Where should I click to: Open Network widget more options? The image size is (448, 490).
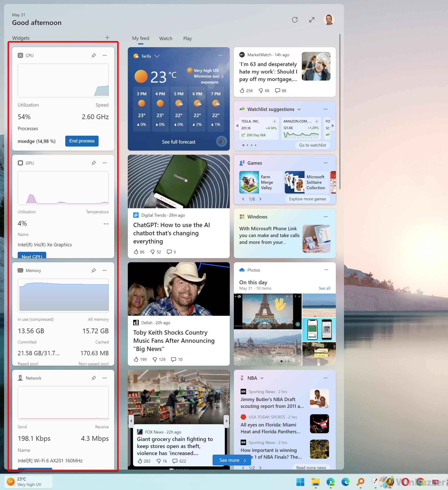(105, 378)
